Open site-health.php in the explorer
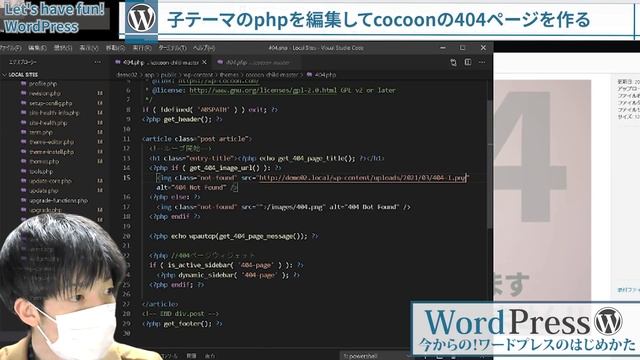Screen dimensions: 640x360 [48, 123]
